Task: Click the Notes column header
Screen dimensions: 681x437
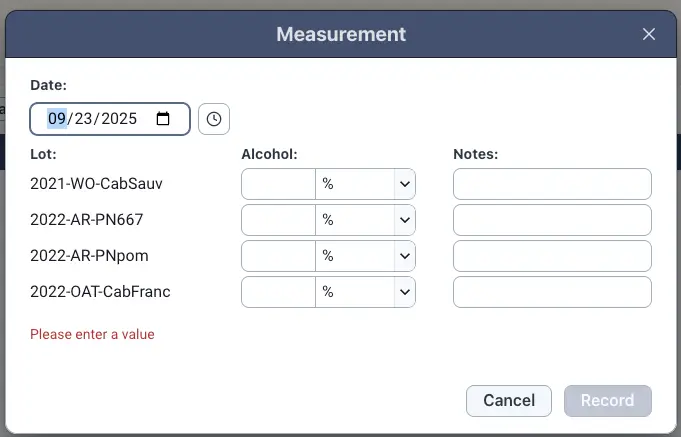Action: click(476, 154)
